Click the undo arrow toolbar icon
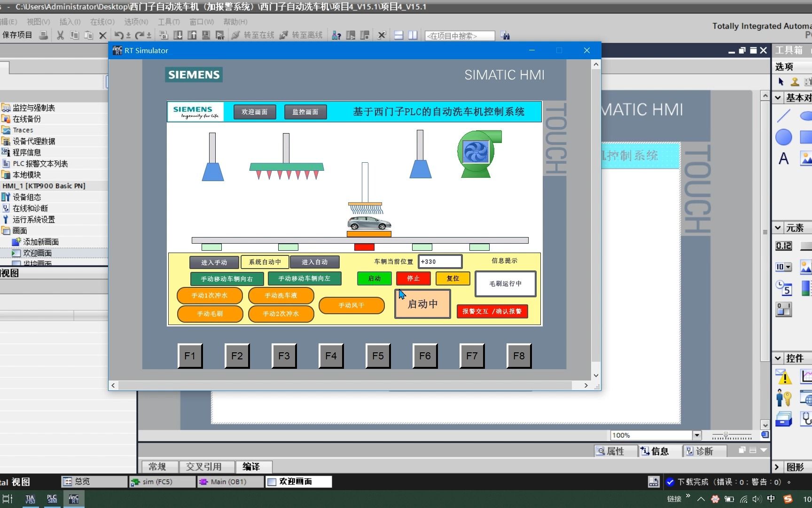This screenshot has width=812, height=508. [119, 35]
